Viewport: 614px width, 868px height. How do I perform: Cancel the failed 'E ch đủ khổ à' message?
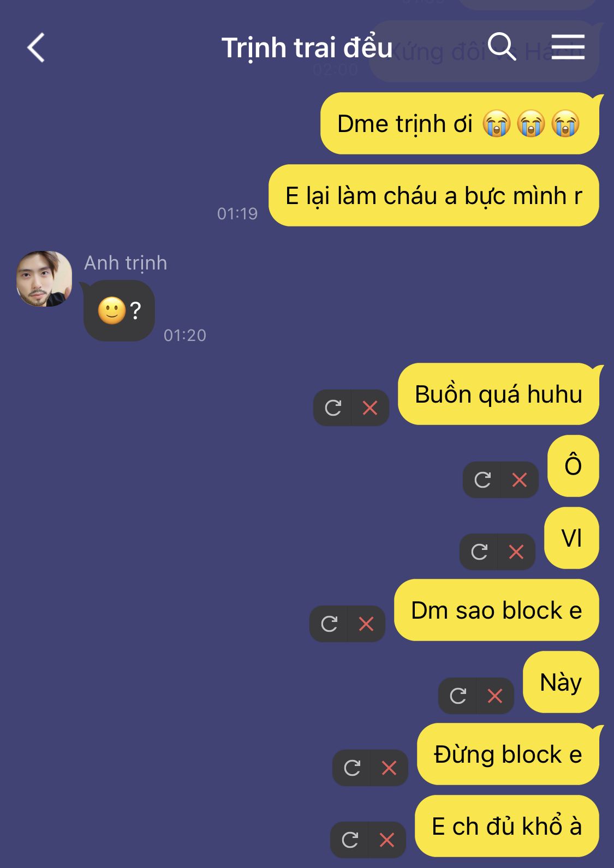(387, 840)
